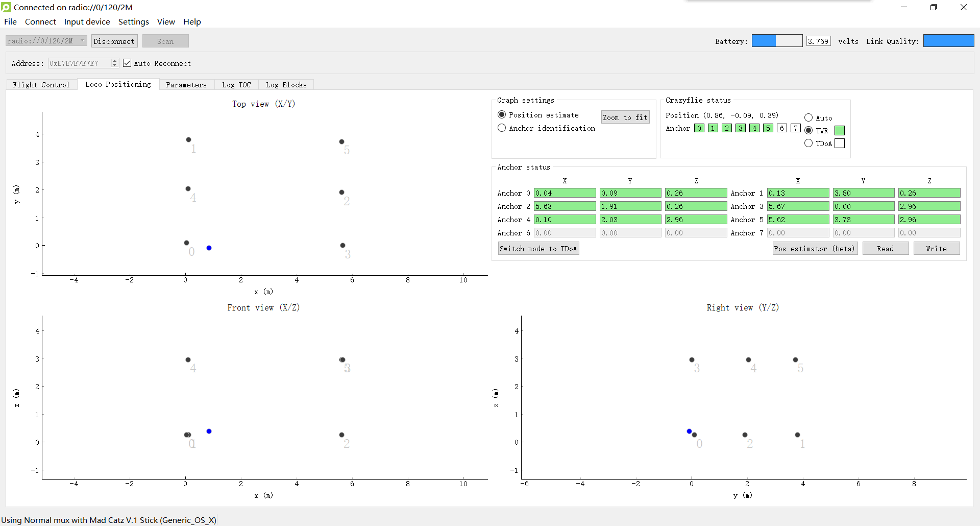Image resolution: width=980 pixels, height=526 pixels.
Task: Click the Crazyflie app icon in title bar
Action: coord(6,7)
